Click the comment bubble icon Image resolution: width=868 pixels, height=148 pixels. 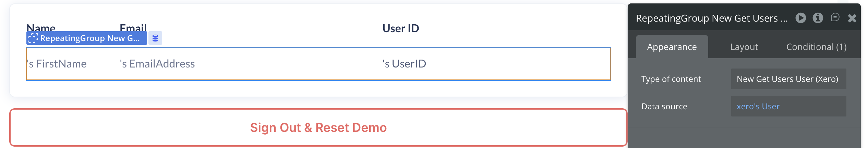835,17
